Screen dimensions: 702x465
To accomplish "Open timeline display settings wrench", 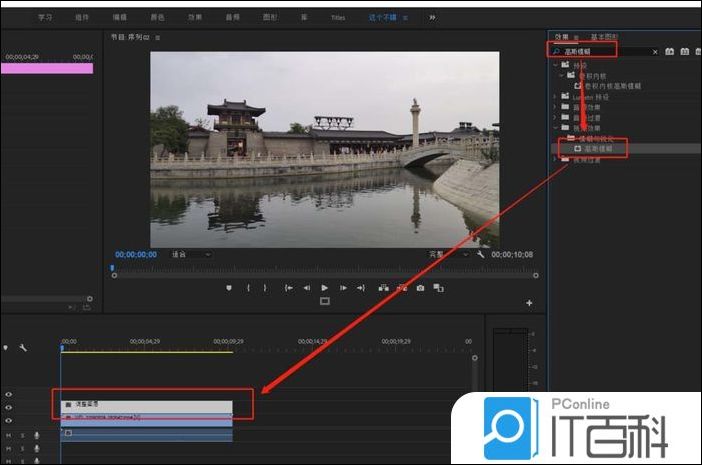I will point(23,348).
